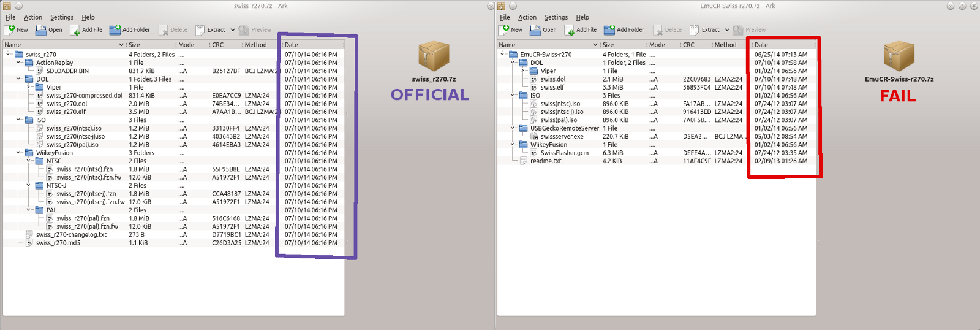Open Action menu in EmuCR-Swiss-r270.7z window
Screen dimensions: 980x330
click(x=527, y=17)
